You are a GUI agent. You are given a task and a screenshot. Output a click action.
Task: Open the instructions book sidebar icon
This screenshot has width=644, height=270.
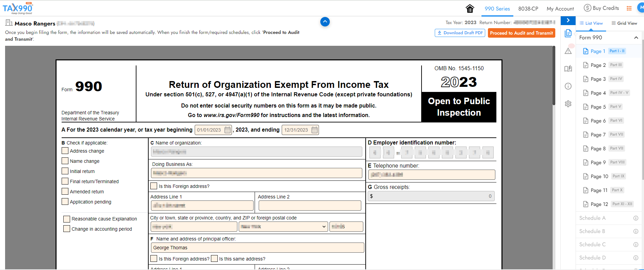pos(568,69)
